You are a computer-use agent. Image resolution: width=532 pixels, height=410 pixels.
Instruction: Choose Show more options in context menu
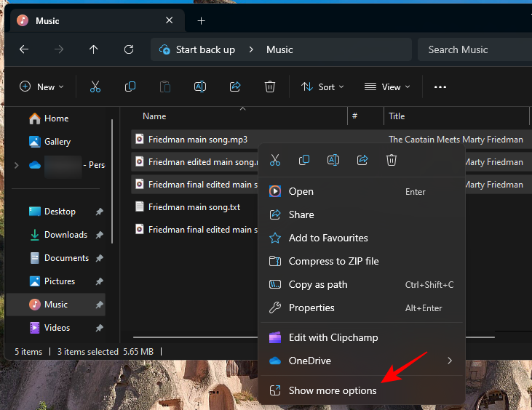332,390
